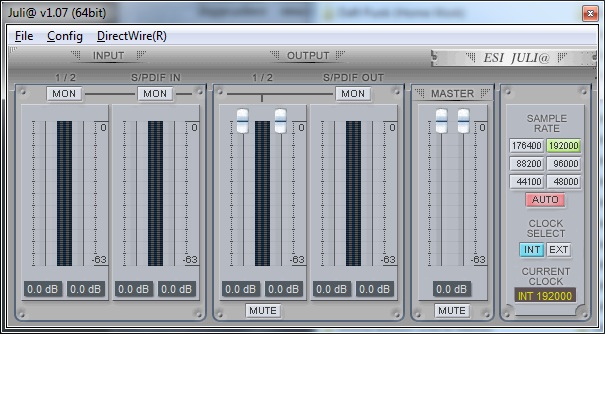The height and width of the screenshot is (403, 605).
Task: Select 88200 sample rate
Action: coord(526,164)
